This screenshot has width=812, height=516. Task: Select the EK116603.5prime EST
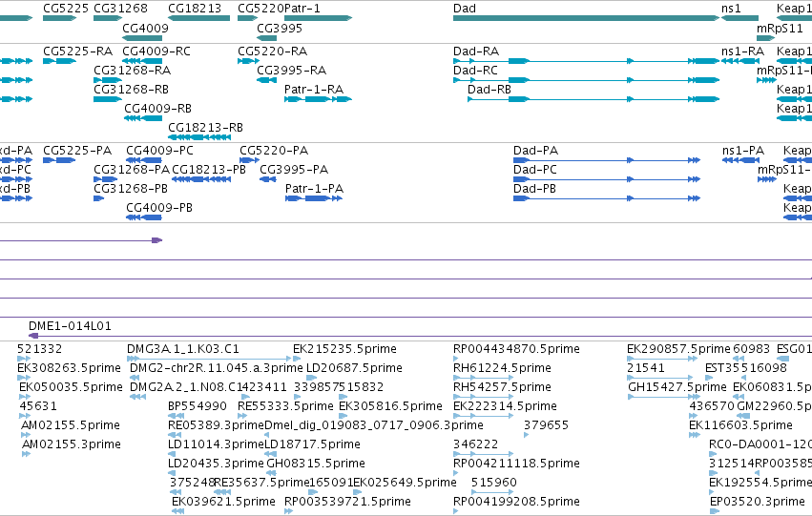(x=695, y=435)
